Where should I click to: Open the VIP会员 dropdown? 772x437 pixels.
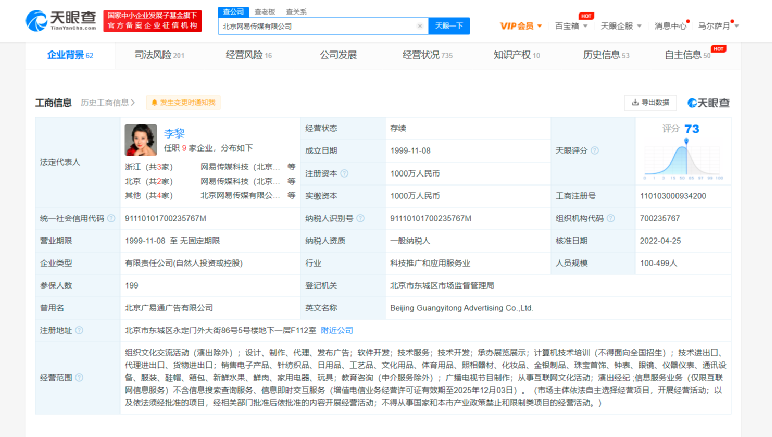(520, 26)
